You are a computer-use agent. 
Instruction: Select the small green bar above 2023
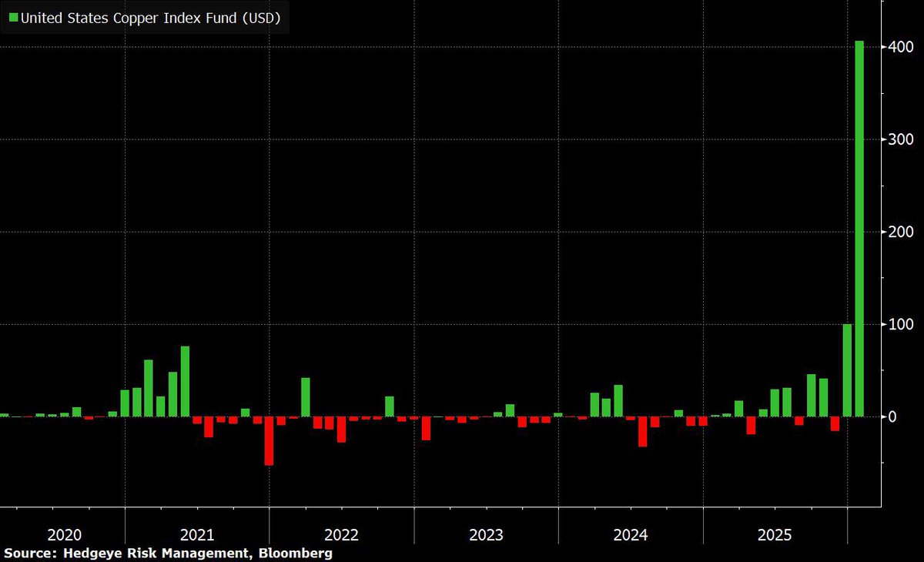508,410
